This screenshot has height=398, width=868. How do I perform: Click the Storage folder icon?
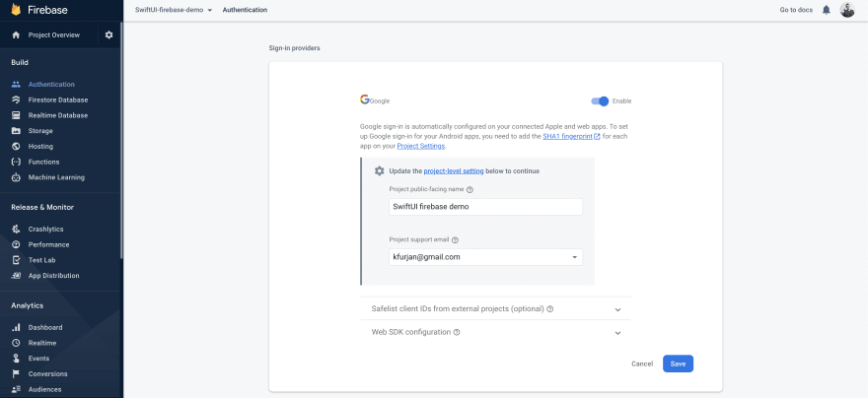tap(16, 131)
